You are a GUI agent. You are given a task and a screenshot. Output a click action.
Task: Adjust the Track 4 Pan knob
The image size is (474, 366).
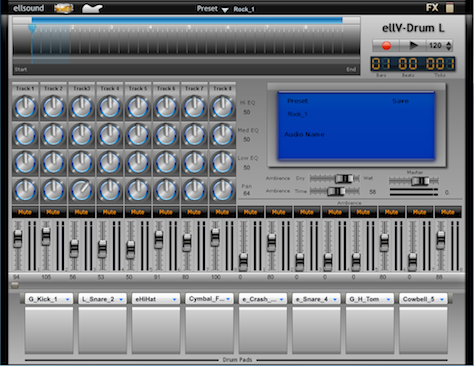coord(110,190)
